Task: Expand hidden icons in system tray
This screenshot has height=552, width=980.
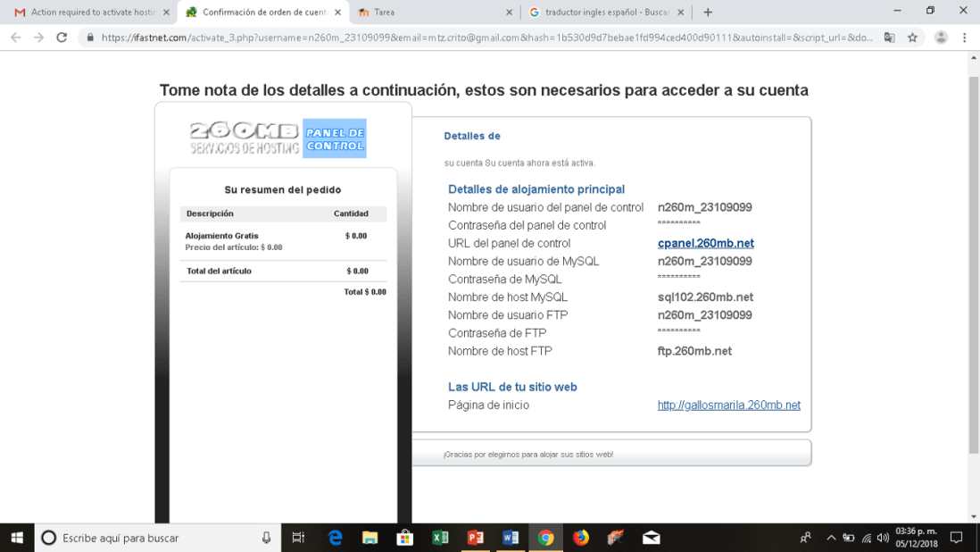Action: click(x=831, y=537)
